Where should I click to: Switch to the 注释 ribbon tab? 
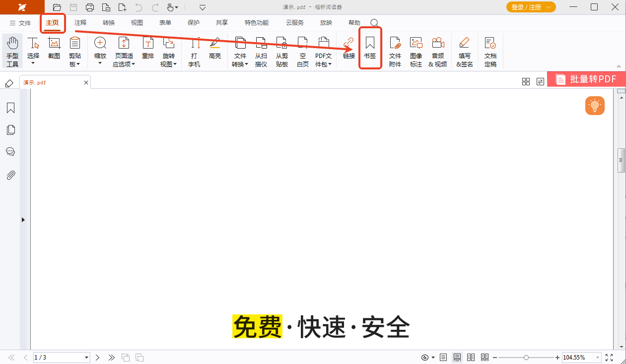click(80, 23)
